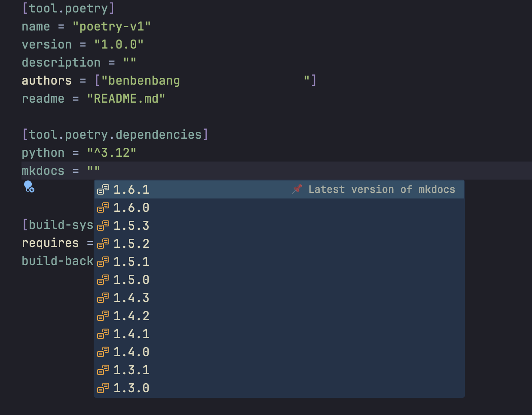Click the package icon beside 1.3.1
The height and width of the screenshot is (415, 532).
pyautogui.click(x=103, y=370)
